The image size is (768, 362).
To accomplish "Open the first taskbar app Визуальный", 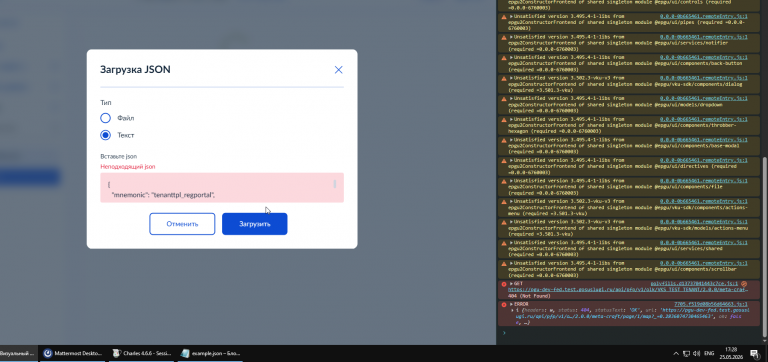I will click(19, 353).
